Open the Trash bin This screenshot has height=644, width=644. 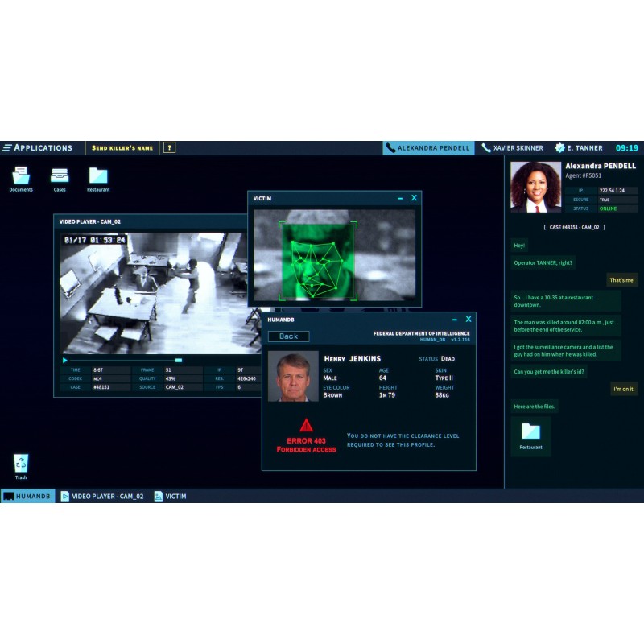(x=21, y=464)
